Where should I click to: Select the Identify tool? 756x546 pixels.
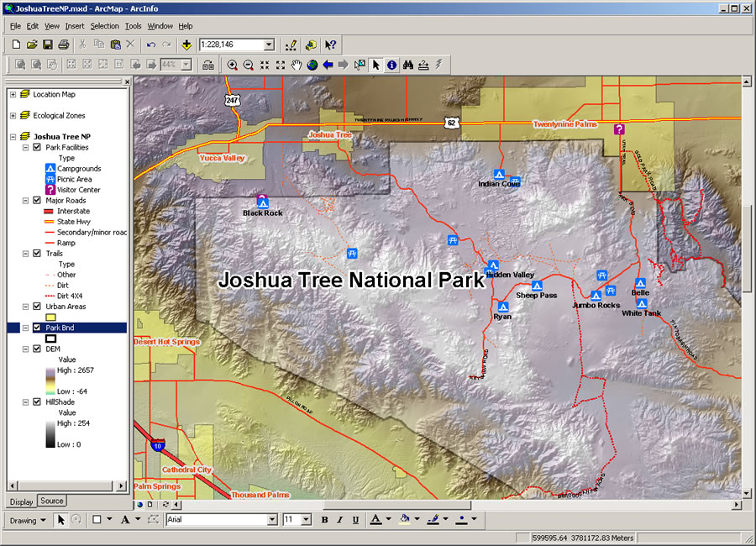pos(391,65)
